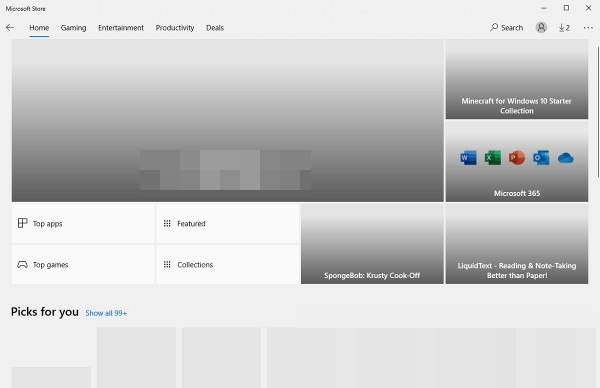Click the Word icon in Microsoft 365 tile
Viewport: 600px width, 388px height.
468,158
